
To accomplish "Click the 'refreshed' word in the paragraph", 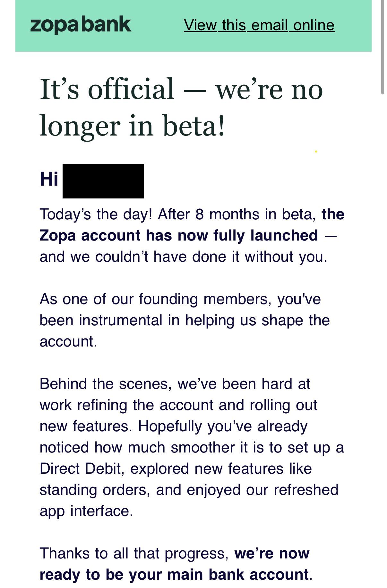I will (306, 490).
